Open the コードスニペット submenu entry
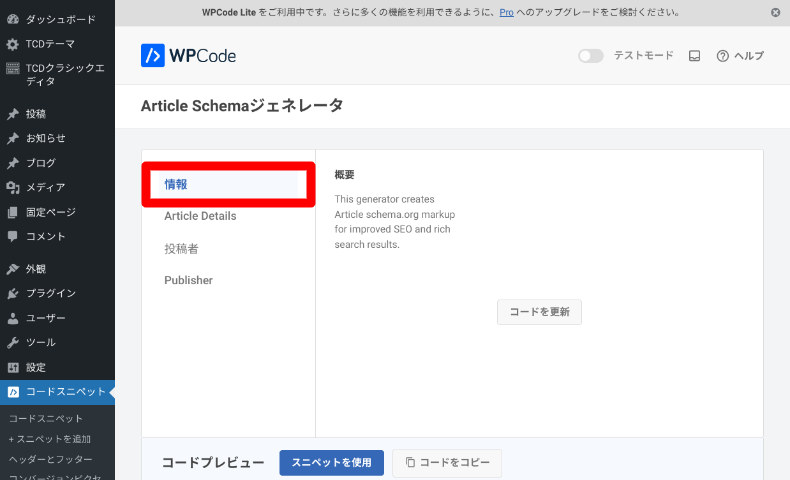The width and height of the screenshot is (790, 480). click(x=46, y=419)
